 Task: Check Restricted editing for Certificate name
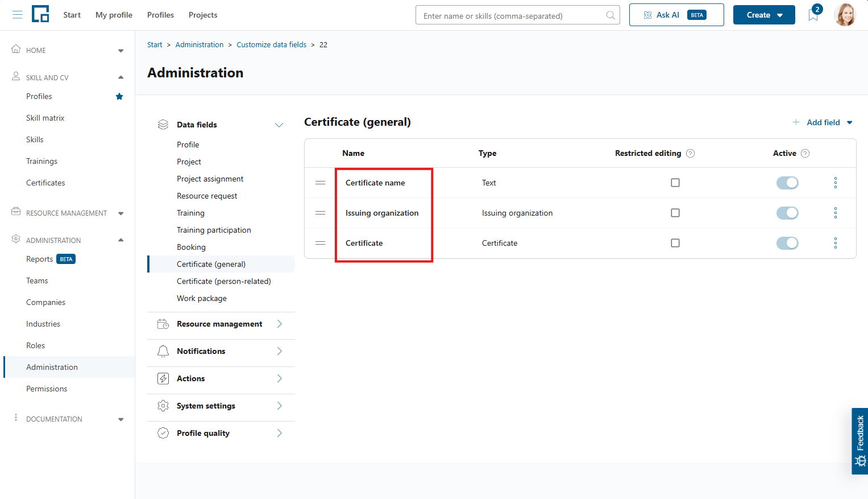coord(675,183)
